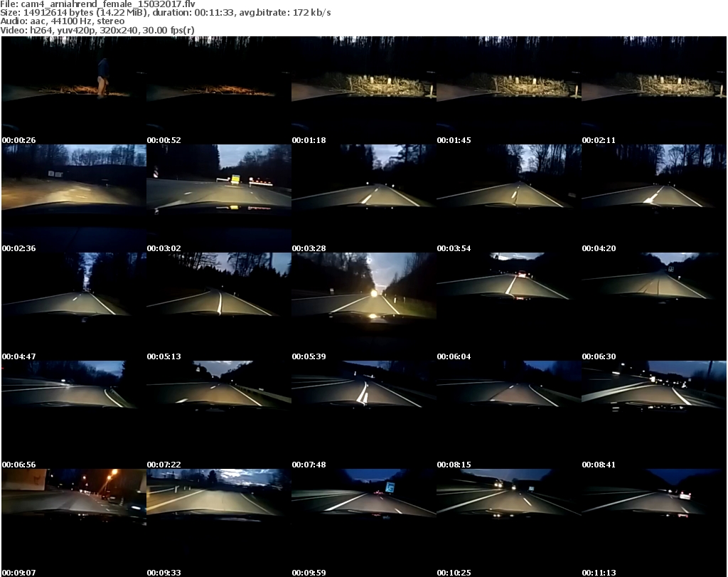Select the thumbnail stamped 00:06:56

74,415
